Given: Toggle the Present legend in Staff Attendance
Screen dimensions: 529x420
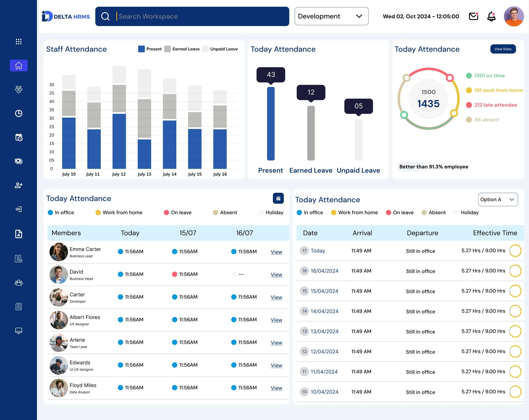Looking at the screenshot, I should pyautogui.click(x=150, y=49).
